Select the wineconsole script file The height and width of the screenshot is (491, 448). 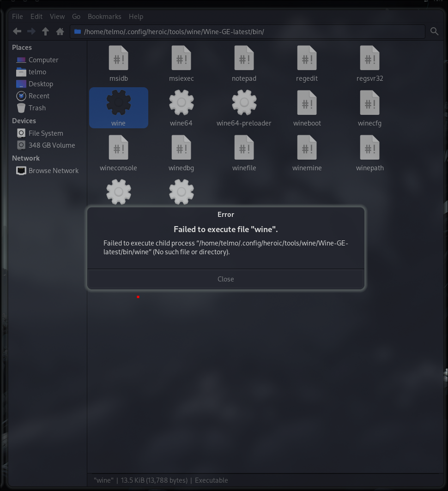click(119, 148)
